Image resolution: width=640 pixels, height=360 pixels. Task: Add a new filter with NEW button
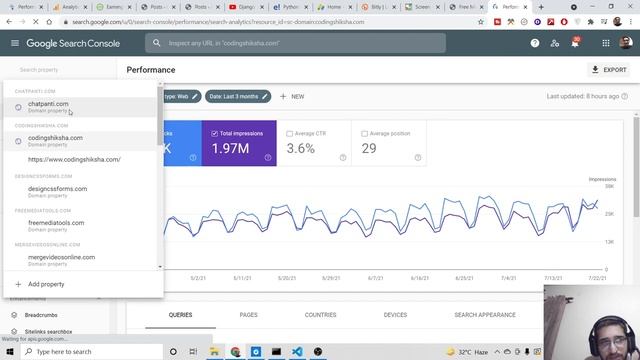pyautogui.click(x=292, y=96)
